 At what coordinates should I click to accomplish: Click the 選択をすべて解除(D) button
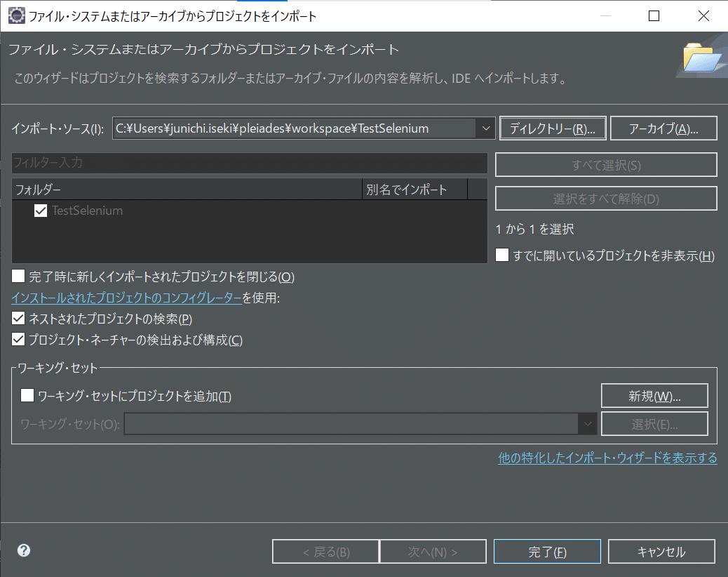(606, 199)
